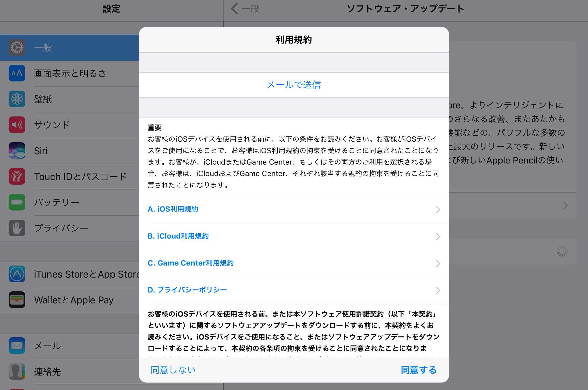Select メール in settings sidebar

click(69, 346)
